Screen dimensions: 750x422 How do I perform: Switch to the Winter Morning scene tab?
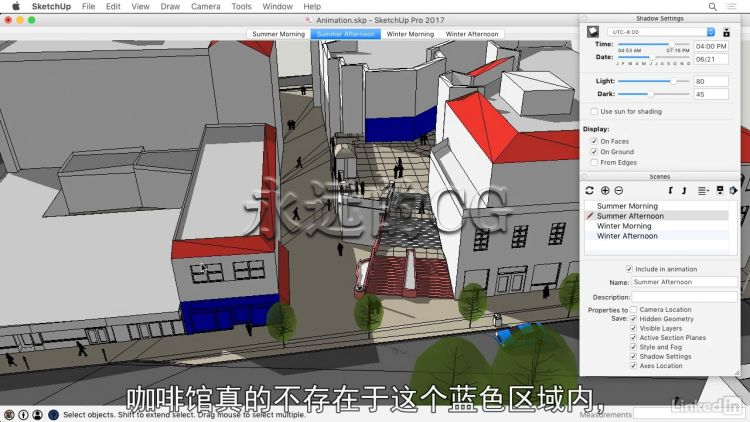pyautogui.click(x=410, y=34)
